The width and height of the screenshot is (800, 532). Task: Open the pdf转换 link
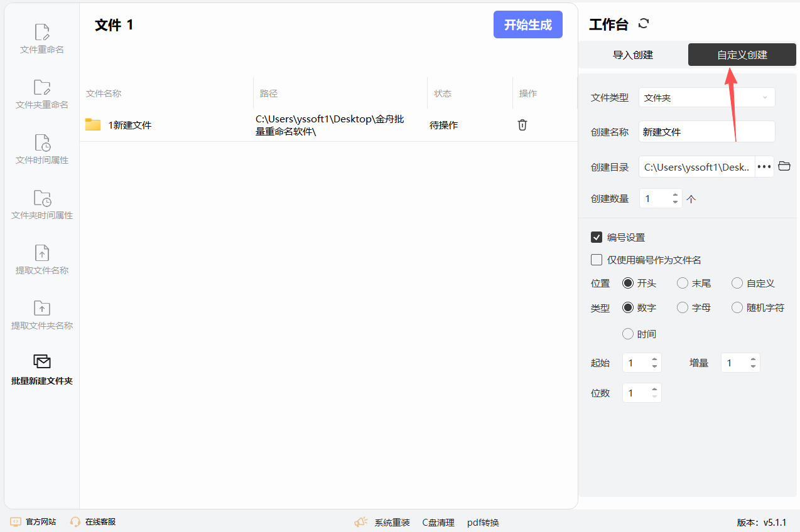(483, 523)
